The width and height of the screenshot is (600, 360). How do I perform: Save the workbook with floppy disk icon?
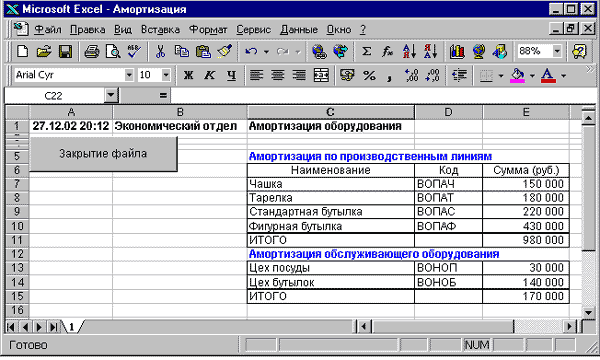point(65,51)
